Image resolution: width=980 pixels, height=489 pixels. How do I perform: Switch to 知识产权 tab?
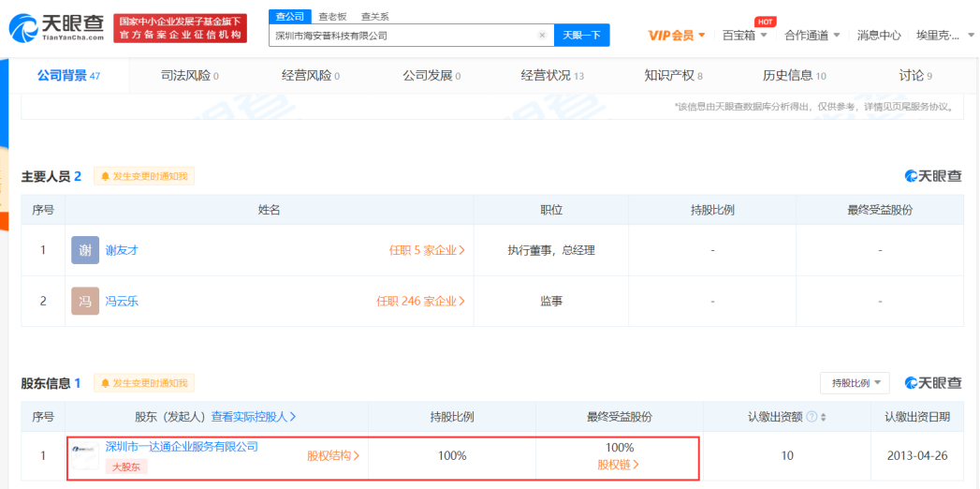point(673,76)
